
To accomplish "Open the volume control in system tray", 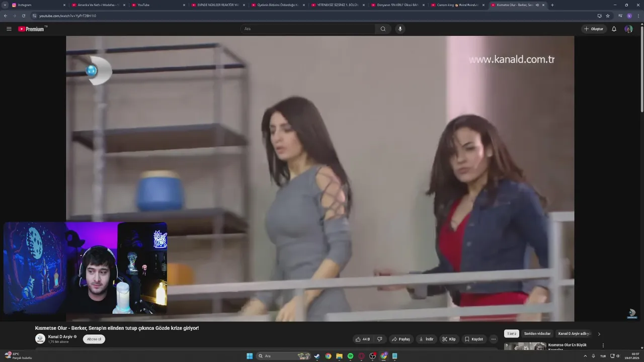I will pyautogui.click(x=618, y=356).
